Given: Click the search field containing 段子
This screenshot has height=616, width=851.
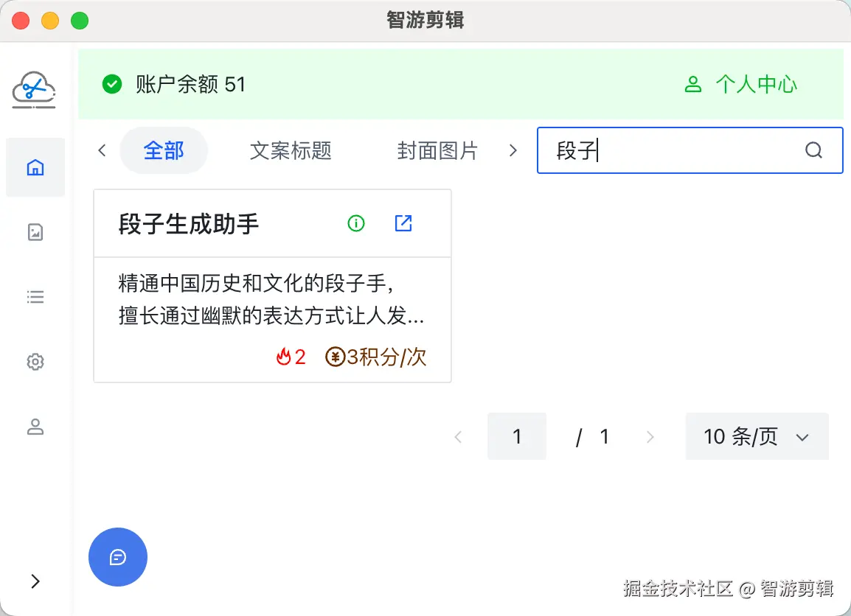Looking at the screenshot, I should point(671,151).
